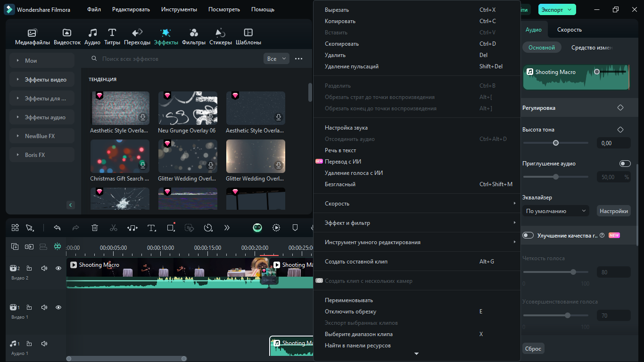Screen dimensions: 644x362
Task: Mute the Видео 1 track speaker
Action: point(44,307)
